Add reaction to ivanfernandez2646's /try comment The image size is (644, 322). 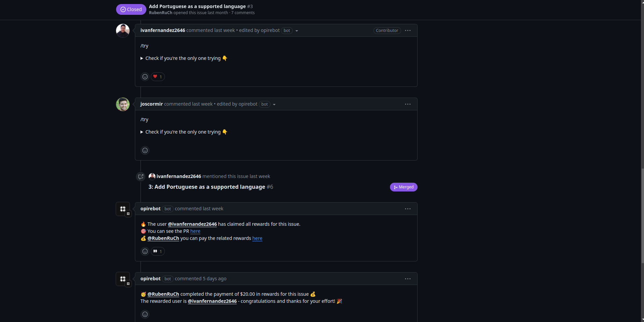click(x=145, y=77)
